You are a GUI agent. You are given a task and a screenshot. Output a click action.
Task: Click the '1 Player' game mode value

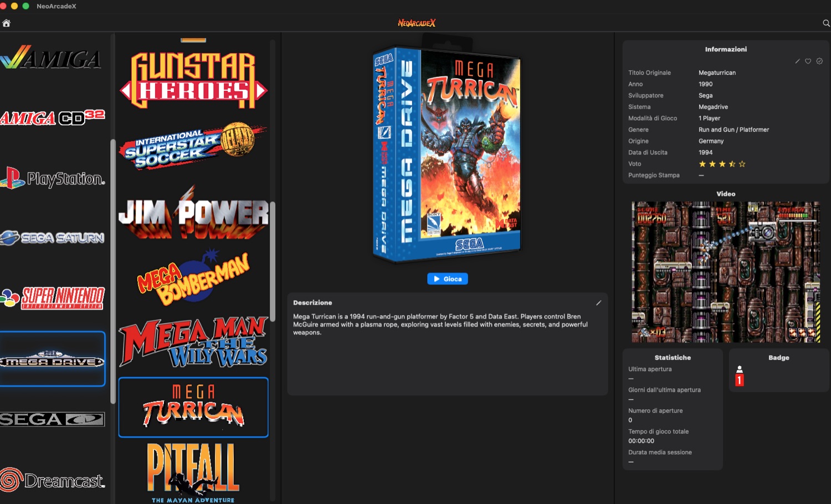click(x=709, y=118)
